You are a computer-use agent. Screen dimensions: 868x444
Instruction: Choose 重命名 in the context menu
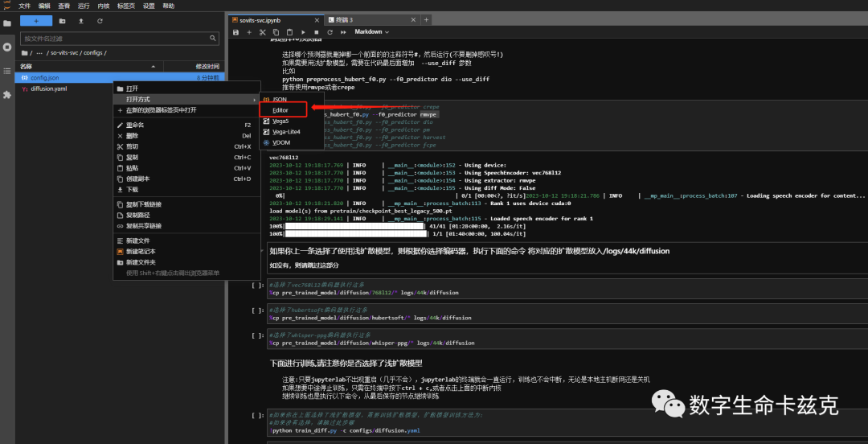click(186, 125)
